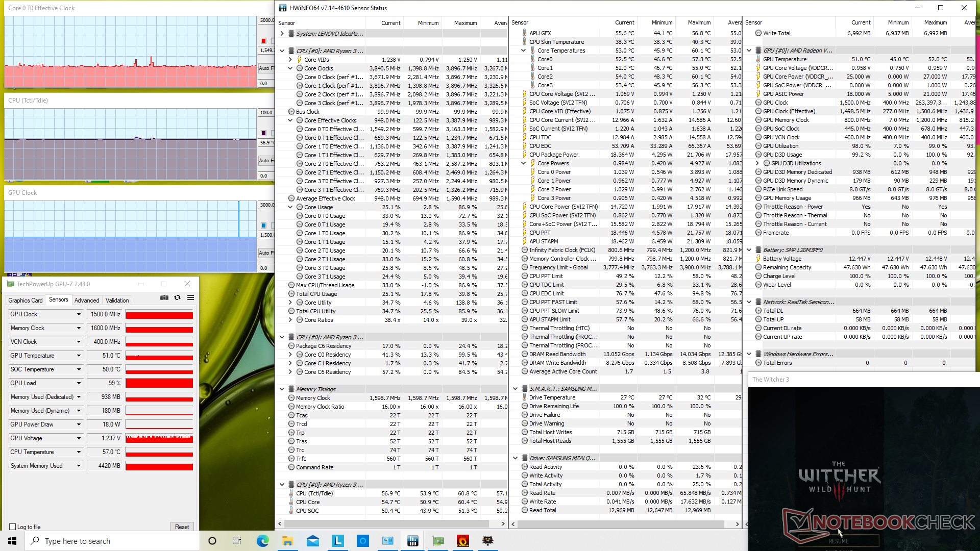Open the GPU Load sensor dropdown
980x551 pixels.
coord(79,383)
